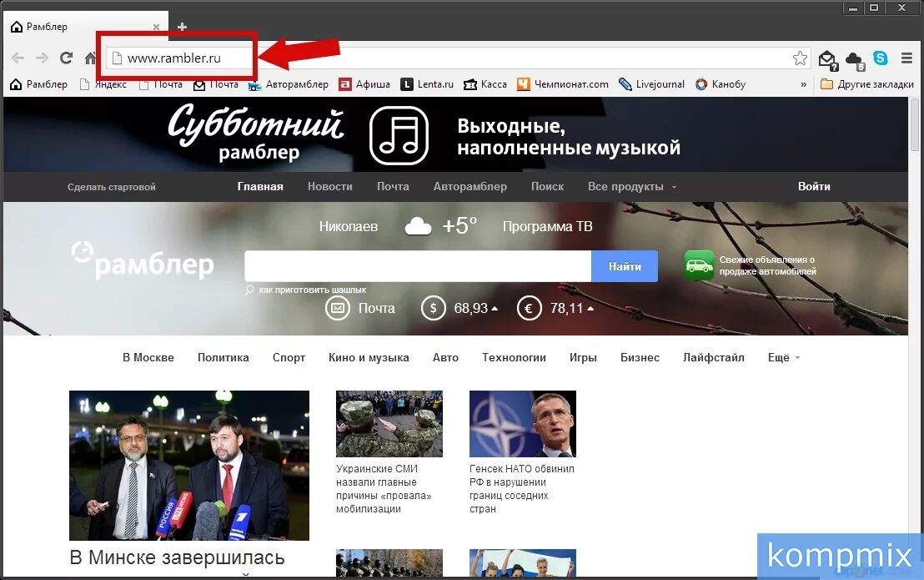Open the Skype extension icon
The image size is (924, 580).
tap(881, 58)
